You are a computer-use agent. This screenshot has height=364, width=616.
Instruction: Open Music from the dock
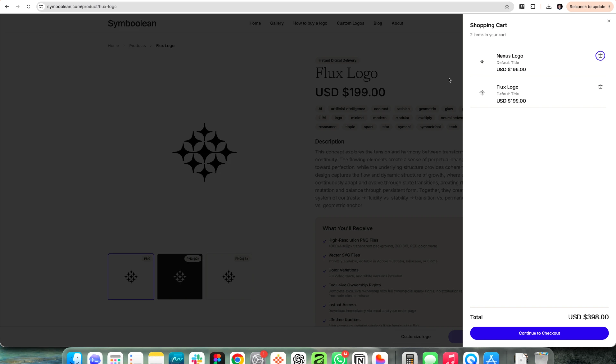tap(450, 359)
